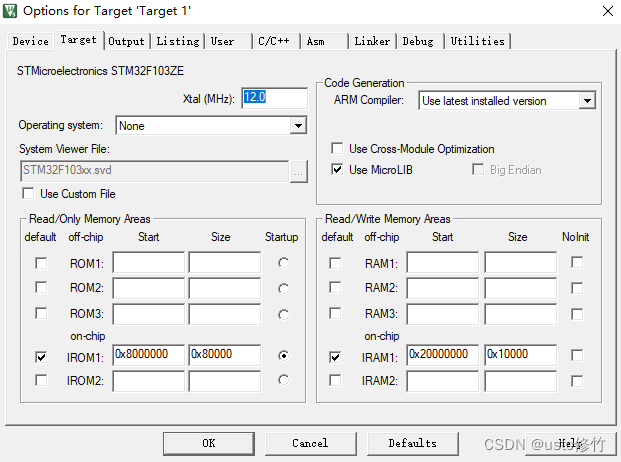Screen dimensions: 621x462
Task: Click the IRAM1 Size field 0x10000
Action: coord(520,355)
